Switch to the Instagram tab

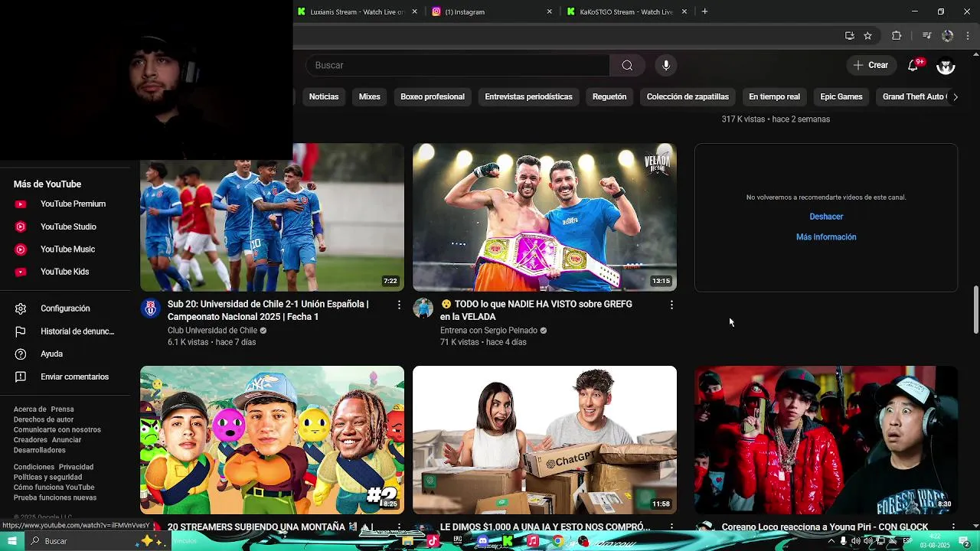coord(490,11)
